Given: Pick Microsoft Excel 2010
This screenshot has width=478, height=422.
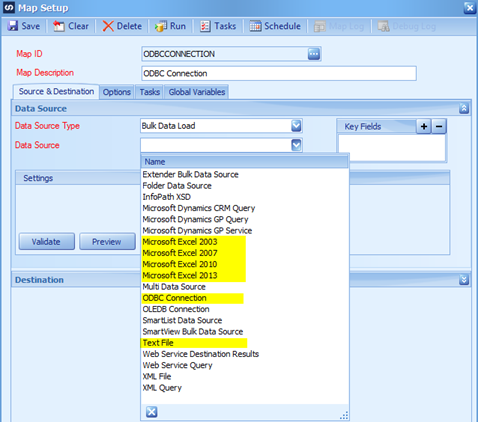Looking at the screenshot, I should 245,264.
